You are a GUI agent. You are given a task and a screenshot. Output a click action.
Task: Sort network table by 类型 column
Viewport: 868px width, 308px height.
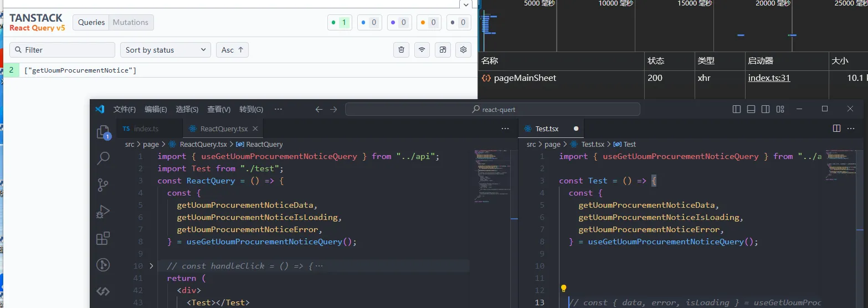pyautogui.click(x=720, y=61)
